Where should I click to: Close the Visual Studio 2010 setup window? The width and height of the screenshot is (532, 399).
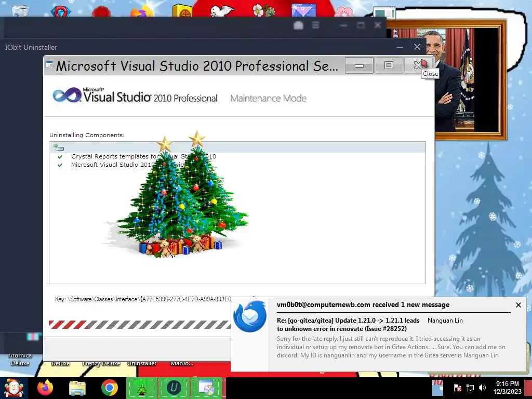[x=419, y=65]
